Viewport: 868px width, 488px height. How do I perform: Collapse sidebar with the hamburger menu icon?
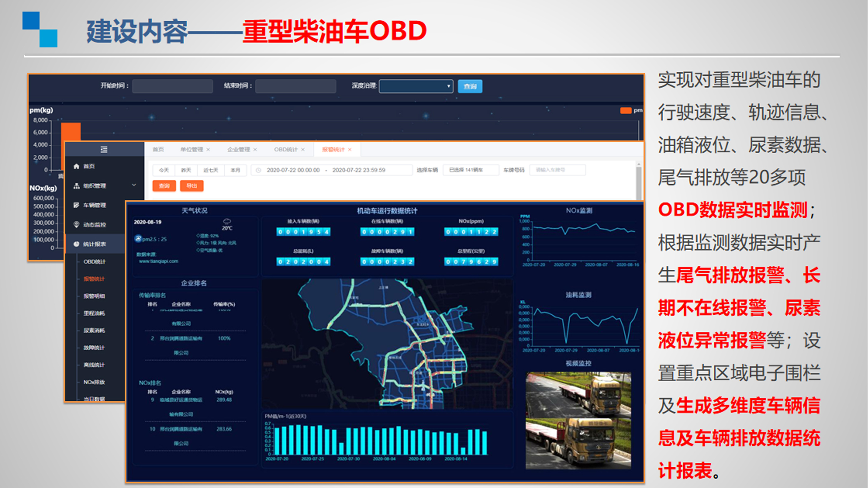click(x=104, y=149)
